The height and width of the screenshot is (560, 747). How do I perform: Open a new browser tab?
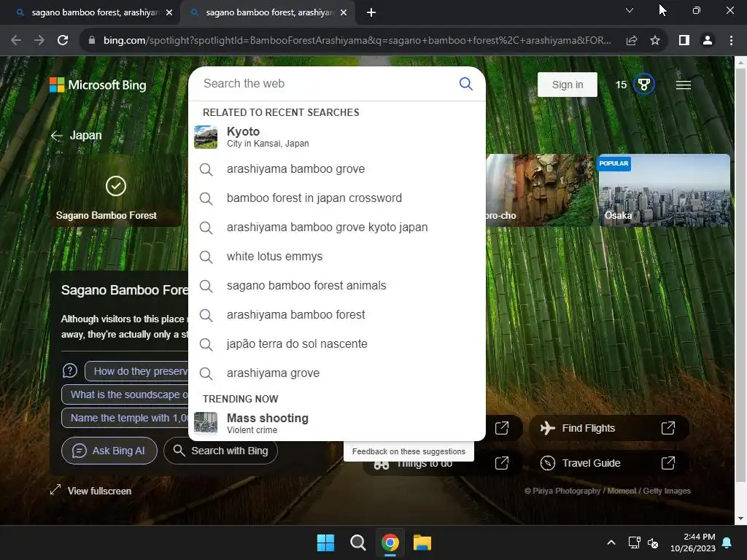371,12
